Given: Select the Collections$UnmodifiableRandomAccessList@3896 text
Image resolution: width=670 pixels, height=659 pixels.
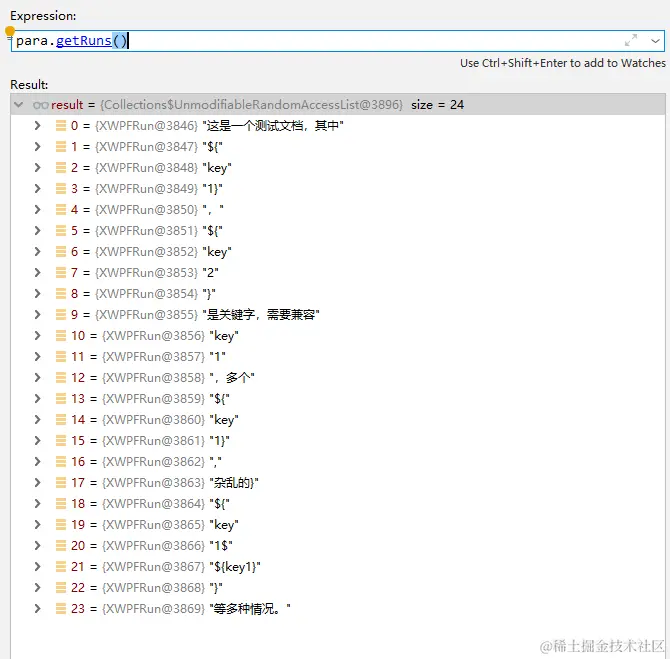Looking at the screenshot, I should 251,105.
